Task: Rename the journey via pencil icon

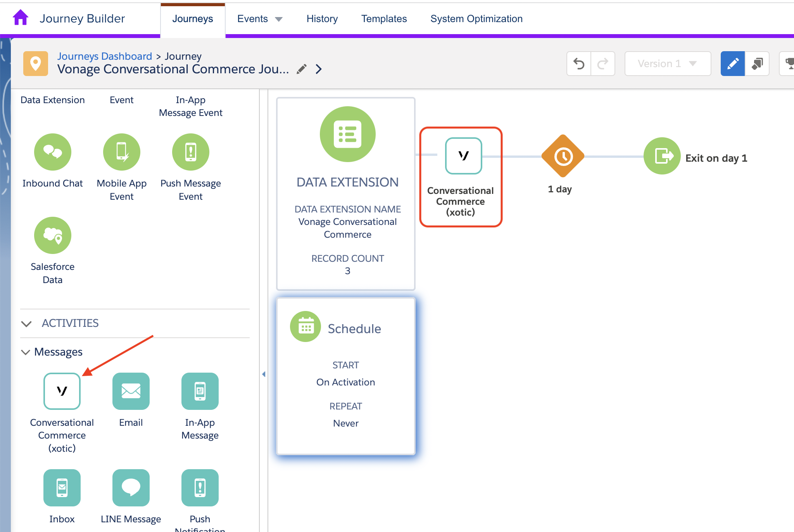Action: 302,68
